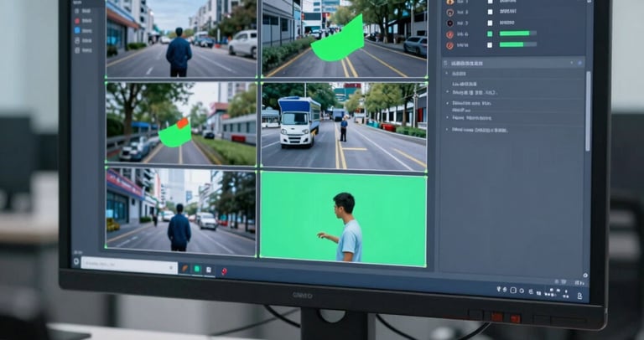This screenshot has width=644, height=340.
Task: Click the red pin icon in bottom toolbar
Action: tap(224, 270)
